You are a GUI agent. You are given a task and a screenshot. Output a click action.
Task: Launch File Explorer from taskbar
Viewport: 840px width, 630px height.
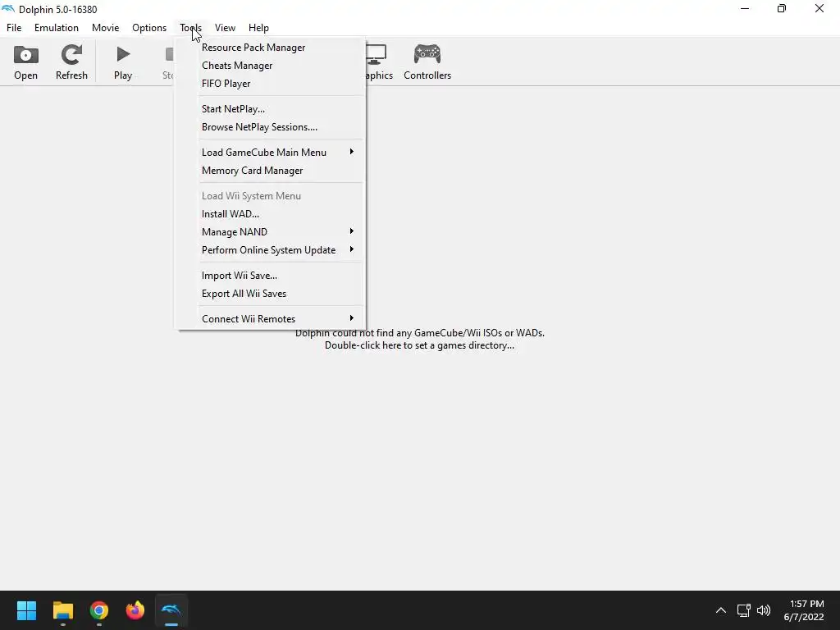point(62,610)
